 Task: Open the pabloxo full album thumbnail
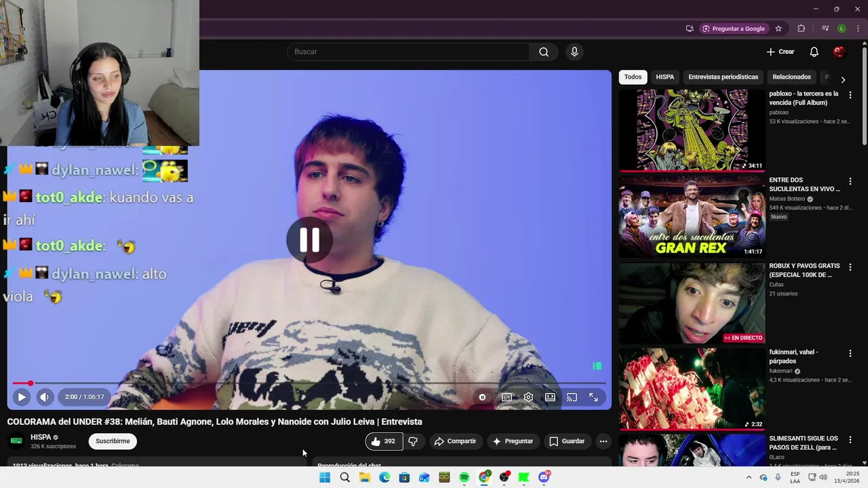692,130
